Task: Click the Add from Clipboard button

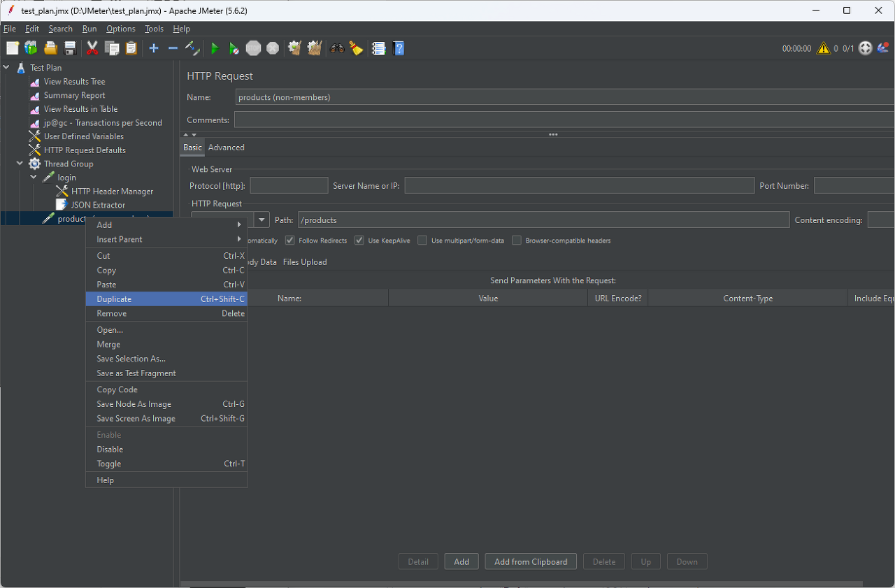Action: click(531, 561)
